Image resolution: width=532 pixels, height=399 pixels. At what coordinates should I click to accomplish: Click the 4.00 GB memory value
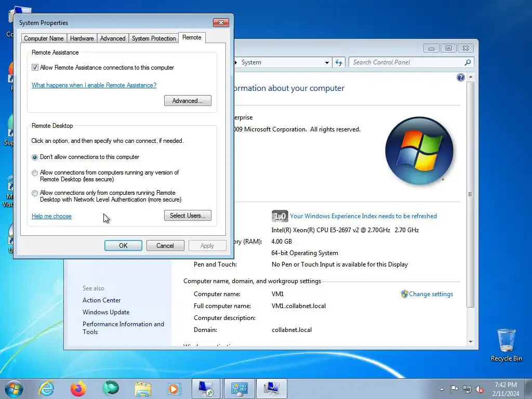pyautogui.click(x=282, y=242)
